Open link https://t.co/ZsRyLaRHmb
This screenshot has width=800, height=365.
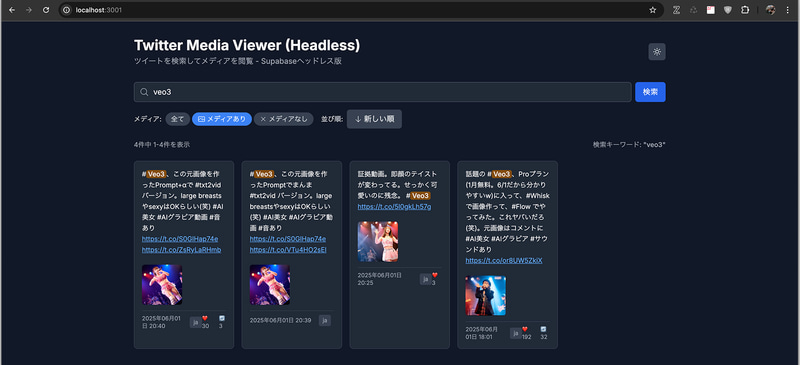(181, 250)
